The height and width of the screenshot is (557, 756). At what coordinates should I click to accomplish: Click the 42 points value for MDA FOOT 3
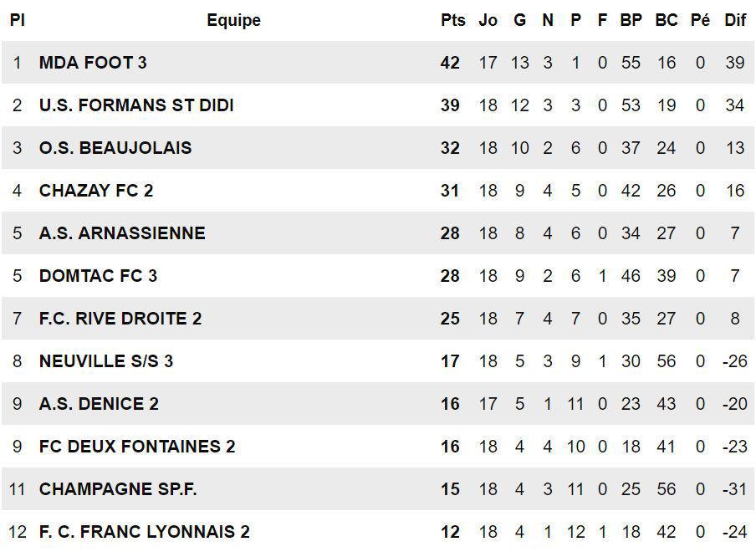(450, 63)
